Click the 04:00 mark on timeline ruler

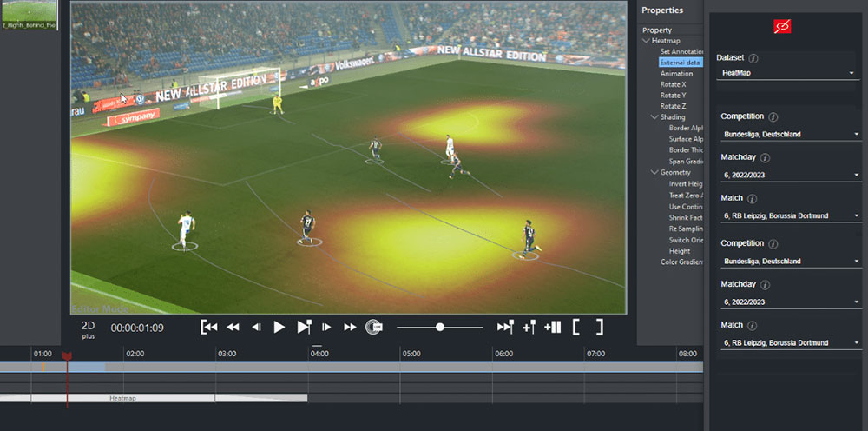319,354
